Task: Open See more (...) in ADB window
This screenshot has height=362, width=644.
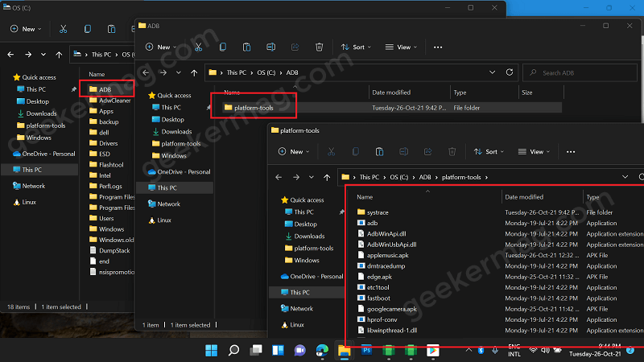Action: pos(438,47)
